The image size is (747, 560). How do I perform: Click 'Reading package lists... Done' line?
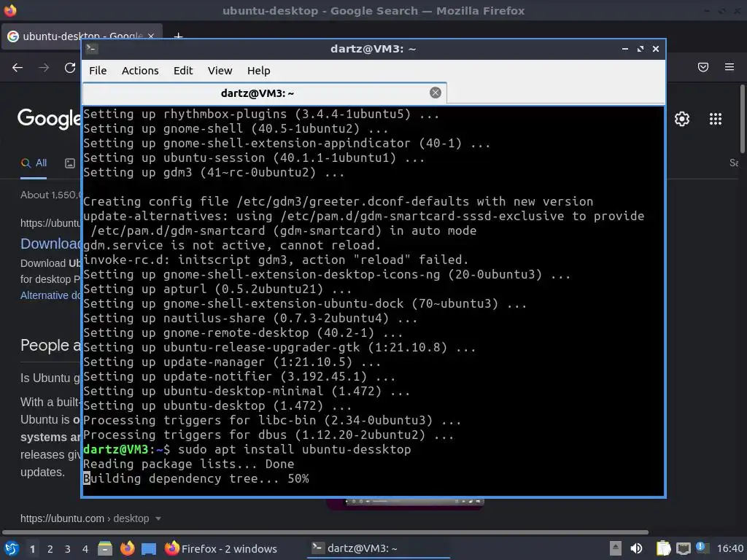point(189,464)
